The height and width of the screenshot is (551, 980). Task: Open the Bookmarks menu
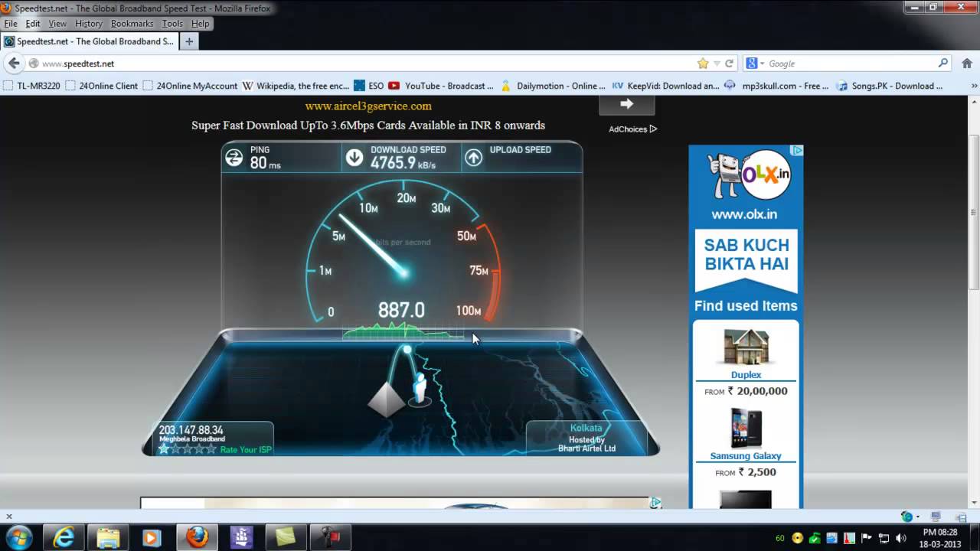click(132, 24)
